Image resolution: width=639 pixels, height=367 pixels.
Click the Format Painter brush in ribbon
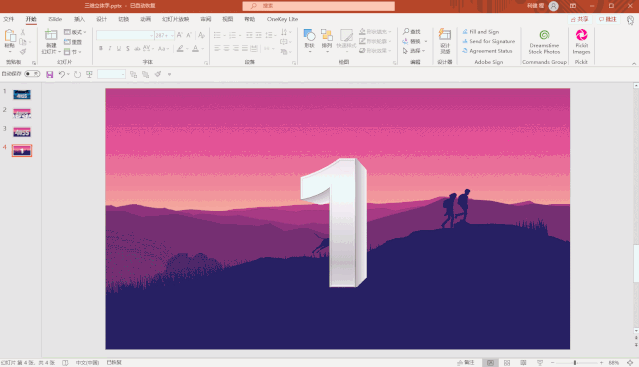click(x=23, y=52)
